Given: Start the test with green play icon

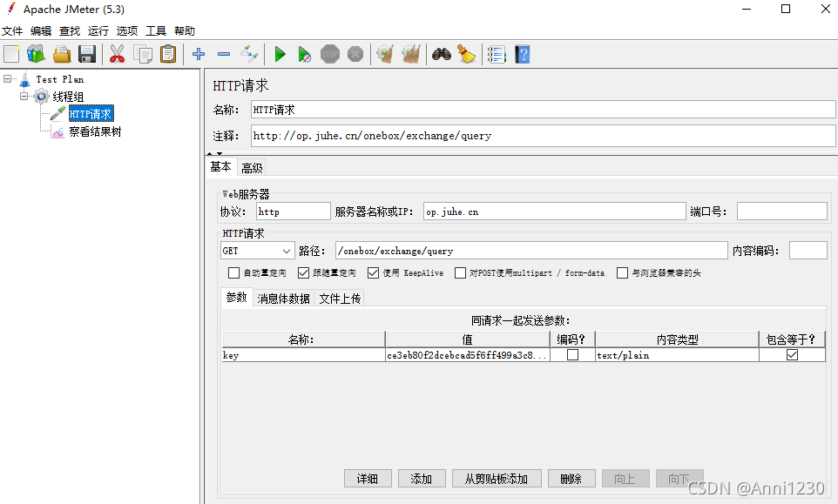Looking at the screenshot, I should tap(280, 55).
